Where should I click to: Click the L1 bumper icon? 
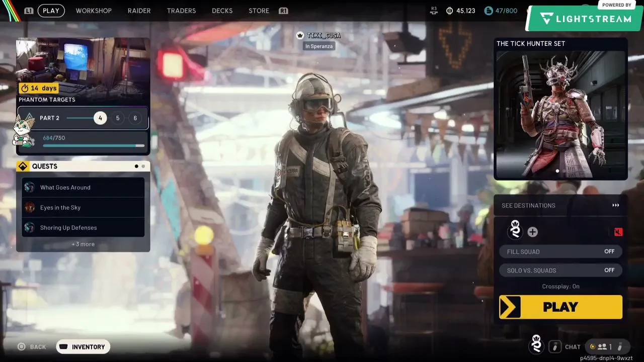tap(29, 11)
